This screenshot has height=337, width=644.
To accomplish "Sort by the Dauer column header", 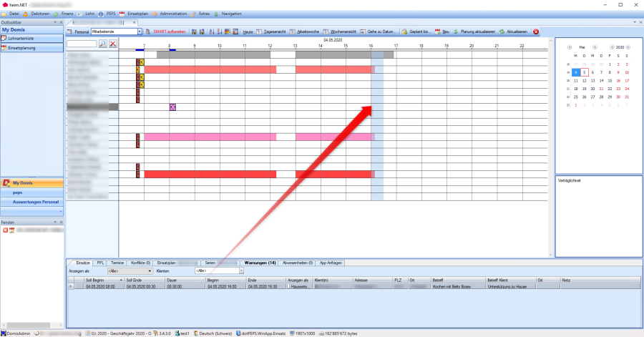I will [x=185, y=280].
